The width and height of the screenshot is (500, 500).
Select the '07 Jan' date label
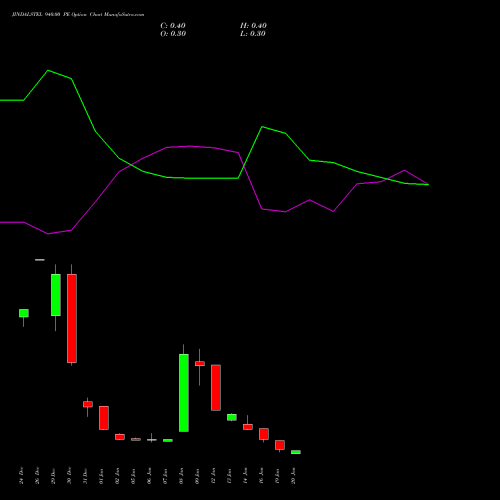pos(166,475)
